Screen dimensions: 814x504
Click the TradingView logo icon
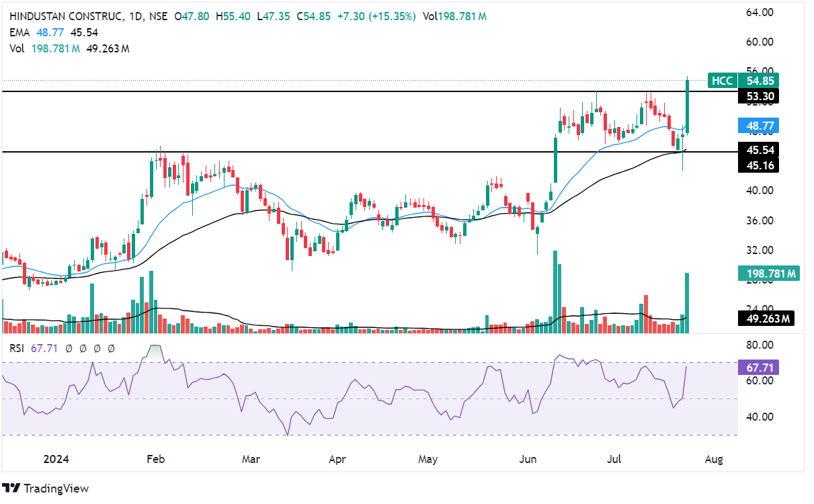click(x=11, y=488)
